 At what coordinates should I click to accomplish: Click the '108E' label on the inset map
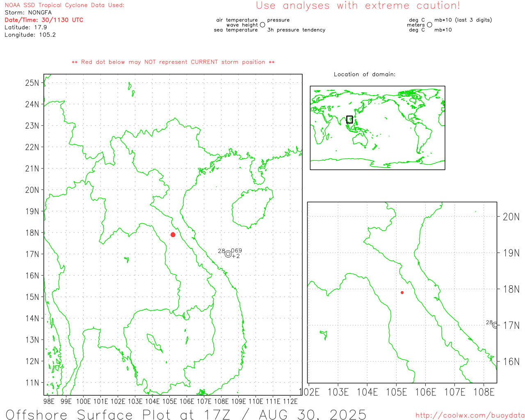coord(484,392)
